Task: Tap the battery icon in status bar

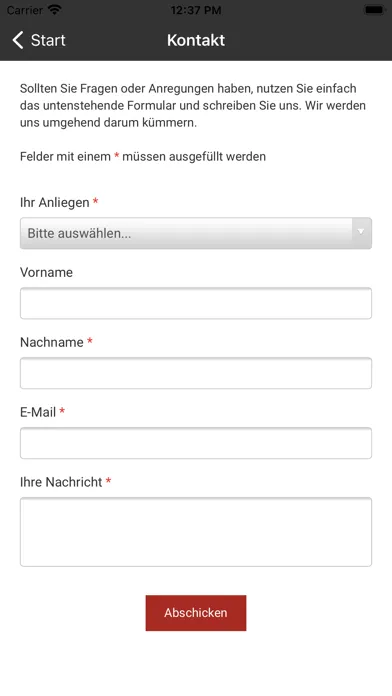Action: point(374,10)
